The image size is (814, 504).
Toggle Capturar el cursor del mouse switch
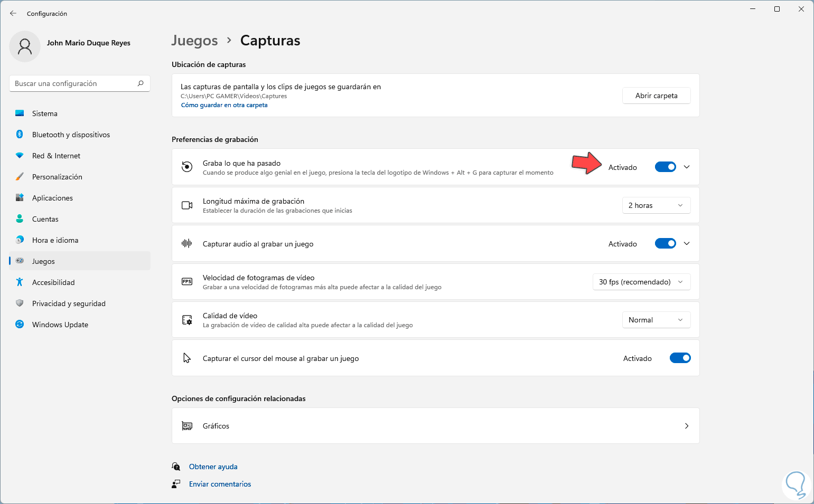[680, 358]
